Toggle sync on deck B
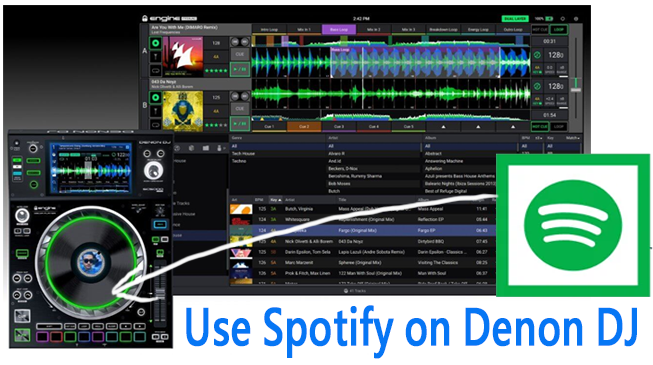653x365 pixels. (537, 87)
